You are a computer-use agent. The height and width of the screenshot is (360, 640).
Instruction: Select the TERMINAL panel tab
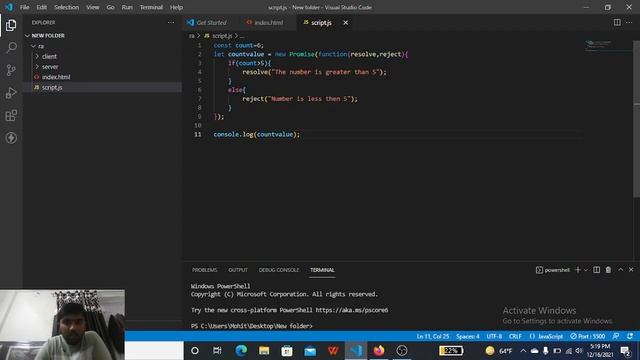click(x=322, y=270)
